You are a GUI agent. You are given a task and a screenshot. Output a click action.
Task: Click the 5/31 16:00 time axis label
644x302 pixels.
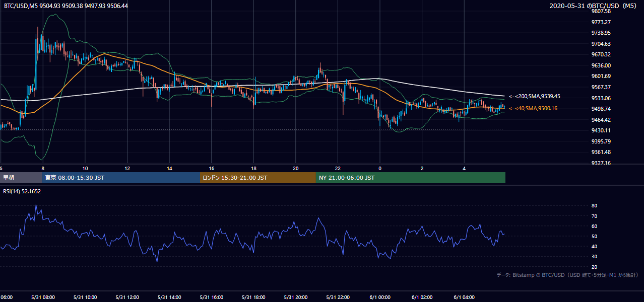(212, 297)
